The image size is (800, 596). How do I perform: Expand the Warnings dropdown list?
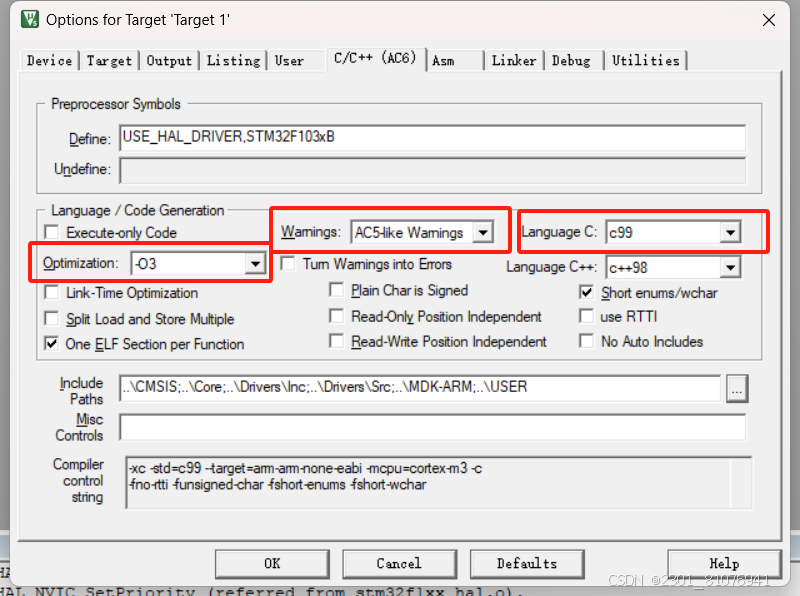tap(482, 233)
